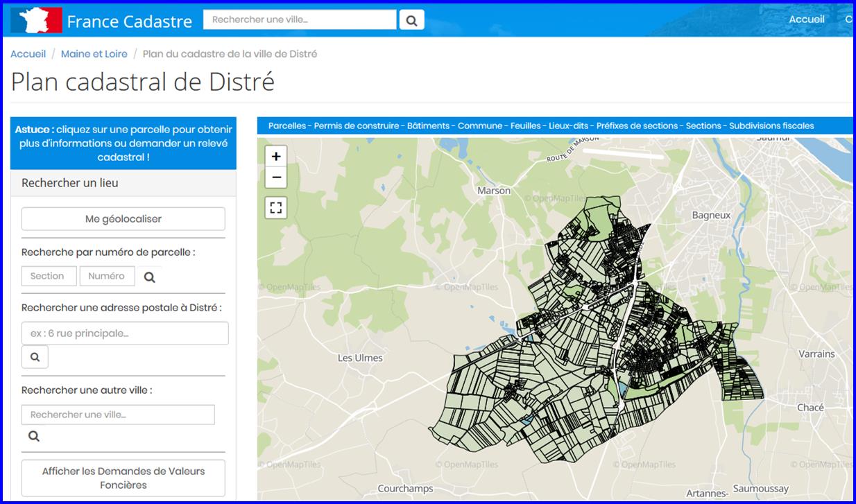Click the Chacé label on map
The image size is (856, 504).
tap(810, 408)
